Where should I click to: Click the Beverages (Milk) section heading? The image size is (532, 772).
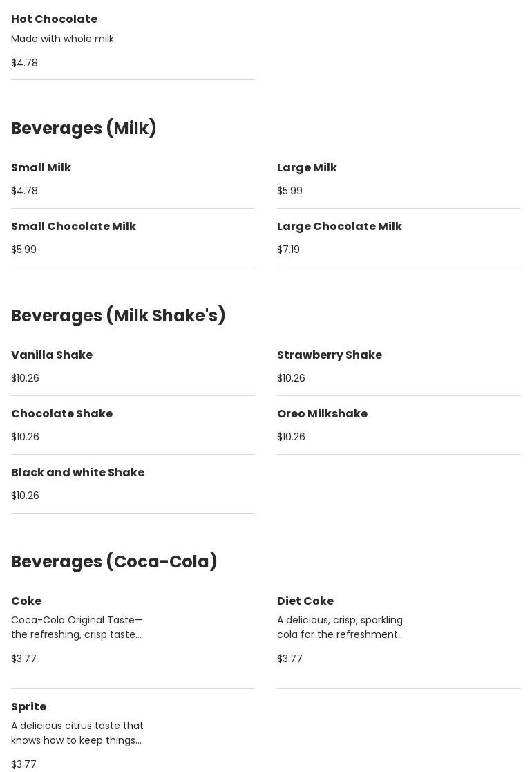coord(84,129)
